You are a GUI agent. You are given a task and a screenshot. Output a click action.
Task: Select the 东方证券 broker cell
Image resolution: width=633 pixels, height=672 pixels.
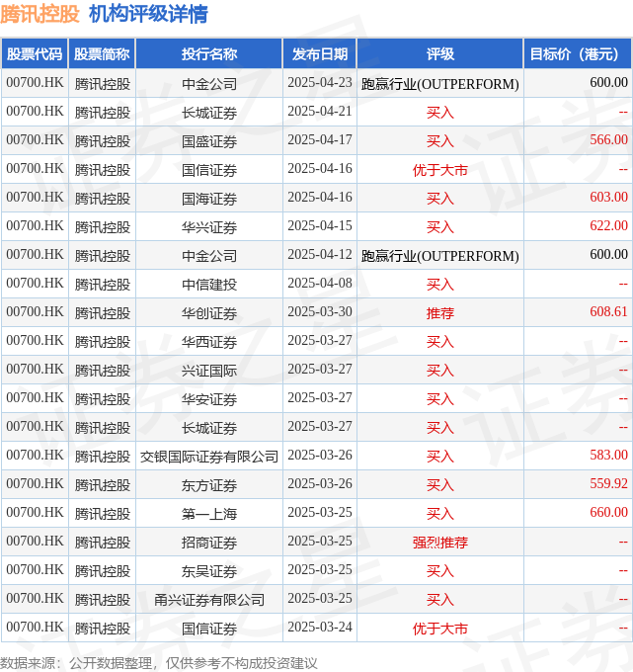coord(209,485)
